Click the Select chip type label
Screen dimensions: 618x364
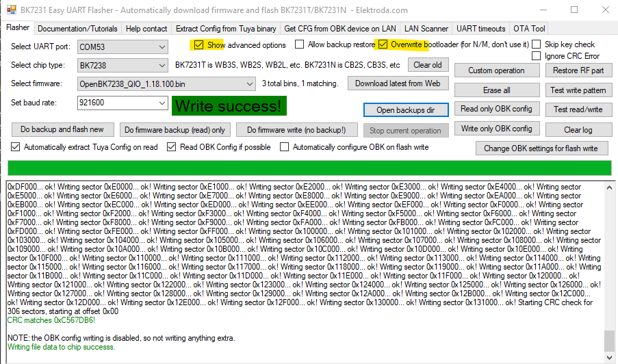pos(38,65)
